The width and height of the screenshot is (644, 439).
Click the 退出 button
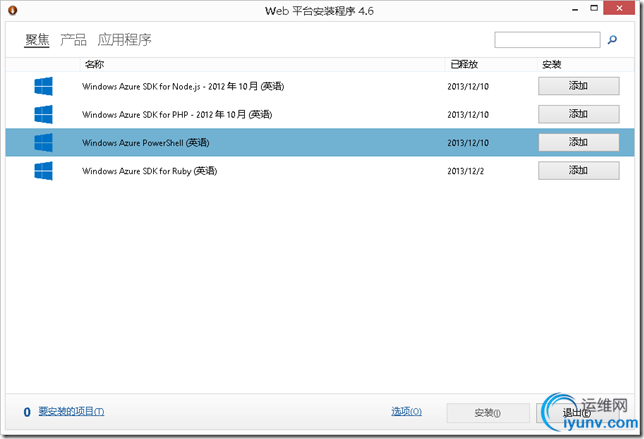[x=577, y=413]
